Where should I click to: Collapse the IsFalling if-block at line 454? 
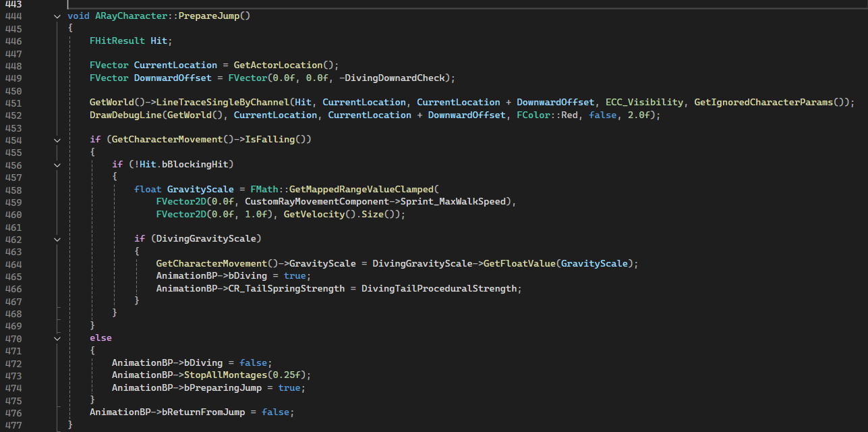[57, 140]
